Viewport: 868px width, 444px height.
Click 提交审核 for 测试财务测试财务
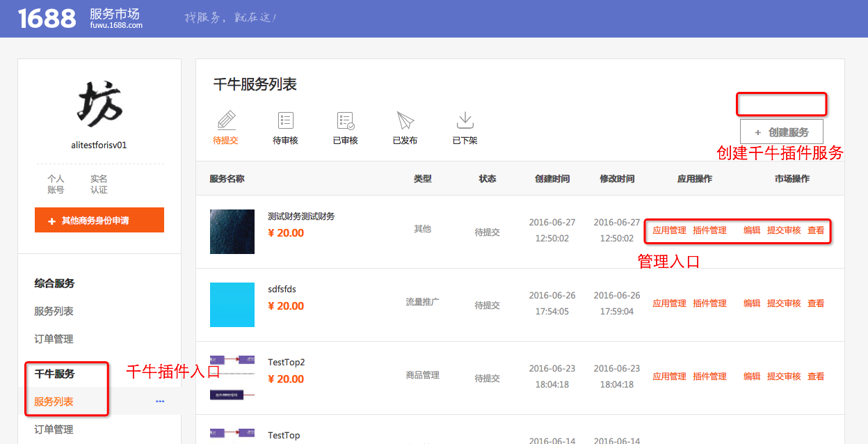coord(784,230)
